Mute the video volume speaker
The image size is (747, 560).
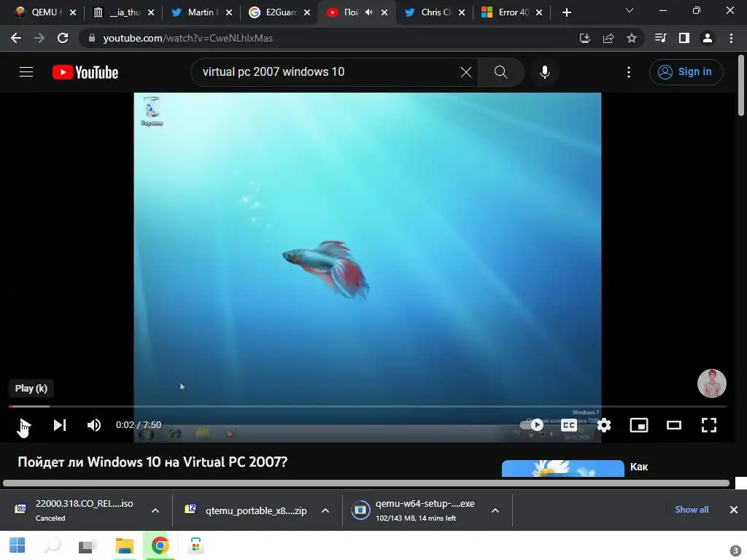tap(94, 425)
